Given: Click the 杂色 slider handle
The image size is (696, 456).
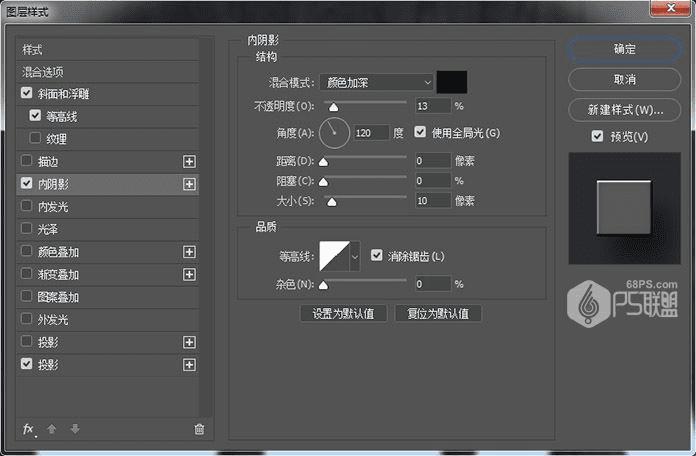Looking at the screenshot, I should point(324,285).
